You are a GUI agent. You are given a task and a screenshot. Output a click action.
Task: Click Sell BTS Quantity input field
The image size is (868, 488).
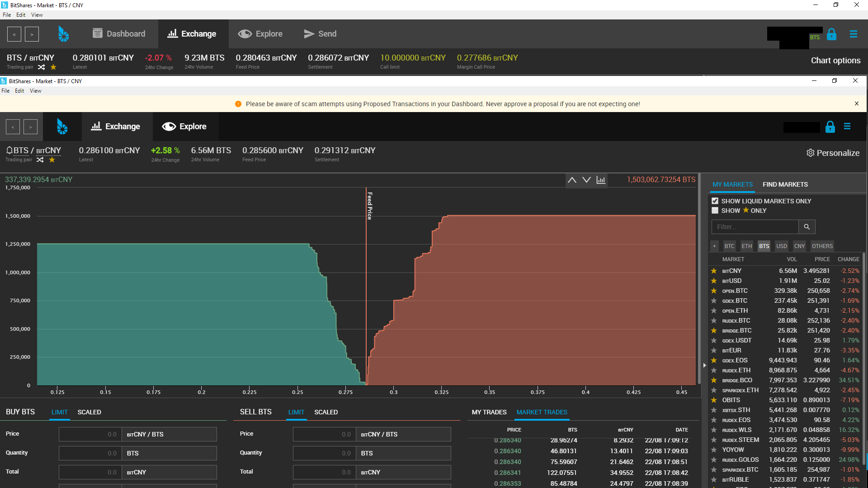click(x=325, y=453)
